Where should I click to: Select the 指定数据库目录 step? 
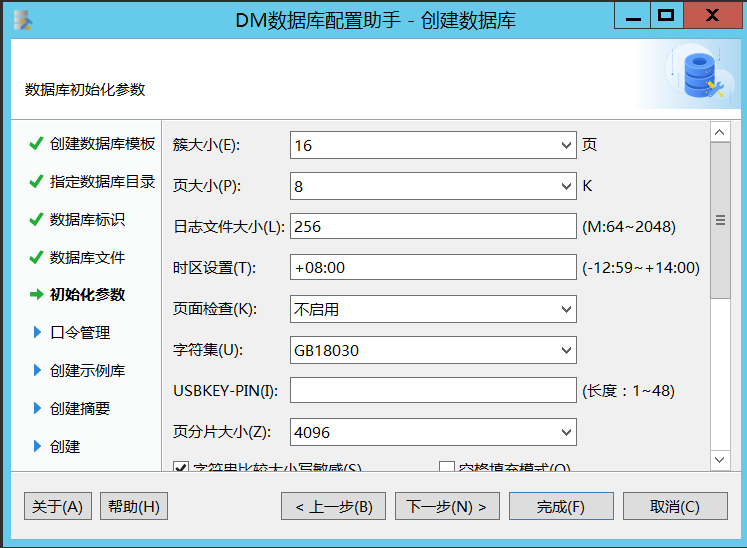[x=102, y=182]
